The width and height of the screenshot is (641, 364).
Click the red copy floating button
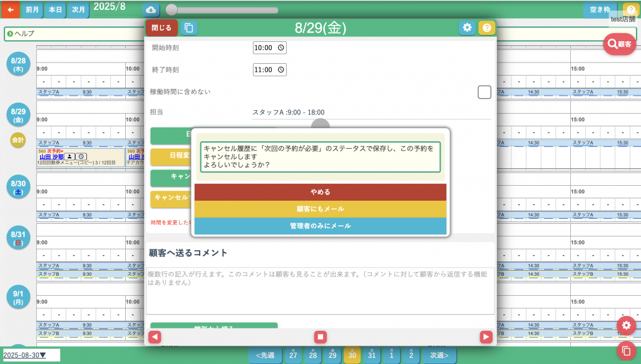(x=626, y=350)
